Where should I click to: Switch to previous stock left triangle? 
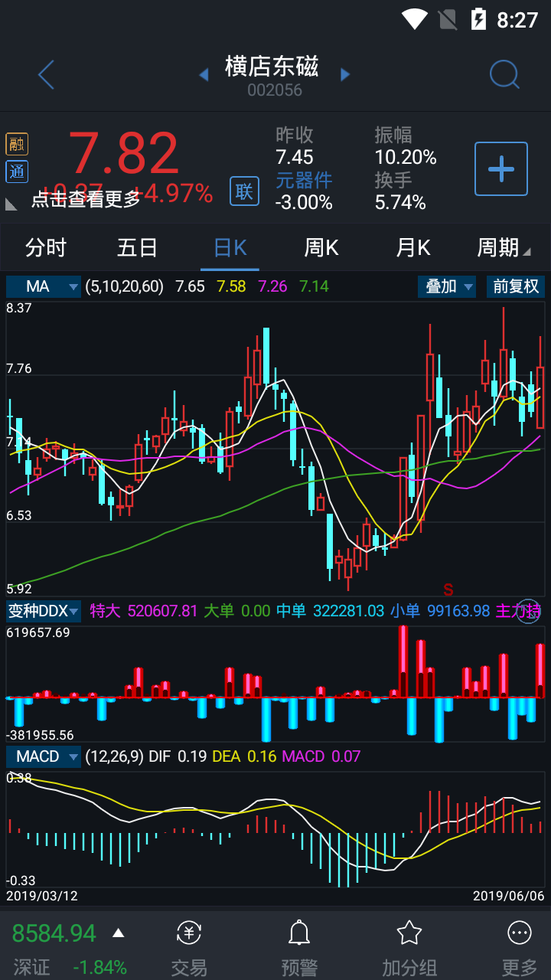(x=204, y=74)
